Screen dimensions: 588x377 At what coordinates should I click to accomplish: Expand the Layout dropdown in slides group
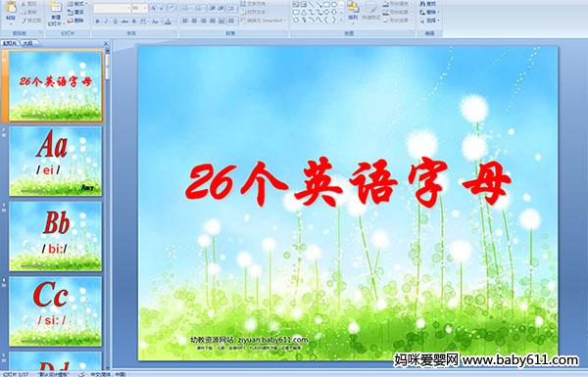pos(76,4)
